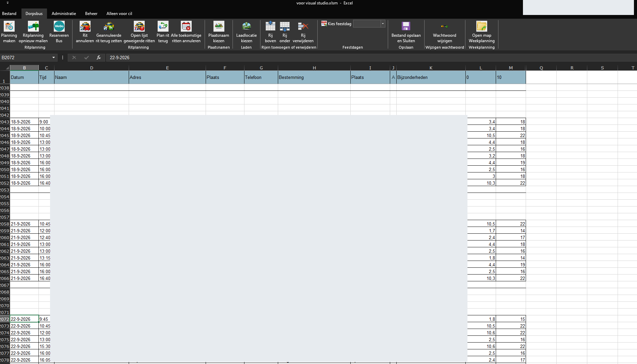Click the Rij verwijderen icon
Image resolution: width=637 pixels, height=364 pixels.
coord(303,27)
